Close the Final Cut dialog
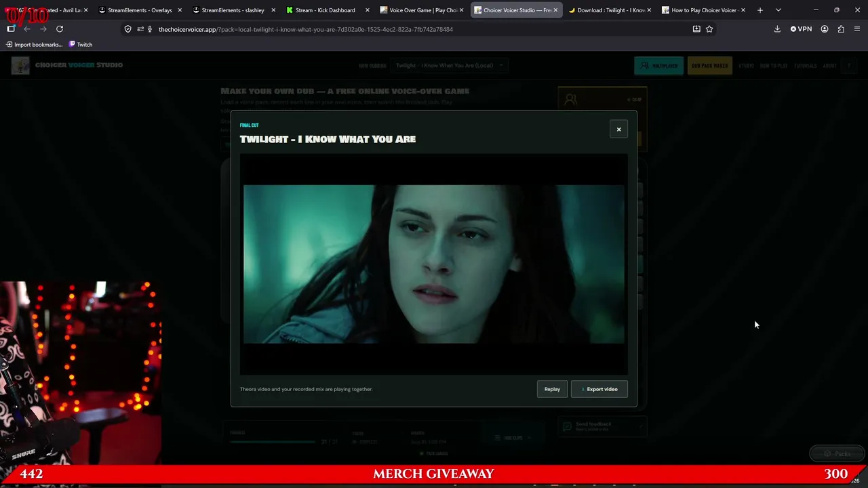Image resolution: width=868 pixels, height=488 pixels. click(618, 129)
